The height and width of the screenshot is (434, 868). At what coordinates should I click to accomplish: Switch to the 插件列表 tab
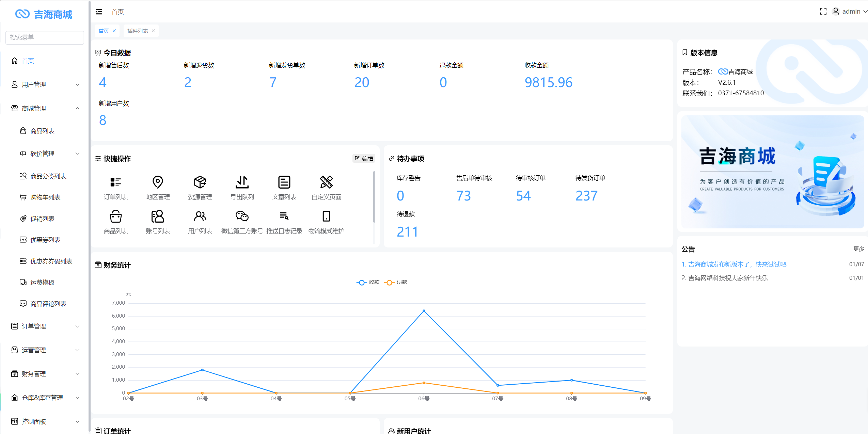coord(138,31)
